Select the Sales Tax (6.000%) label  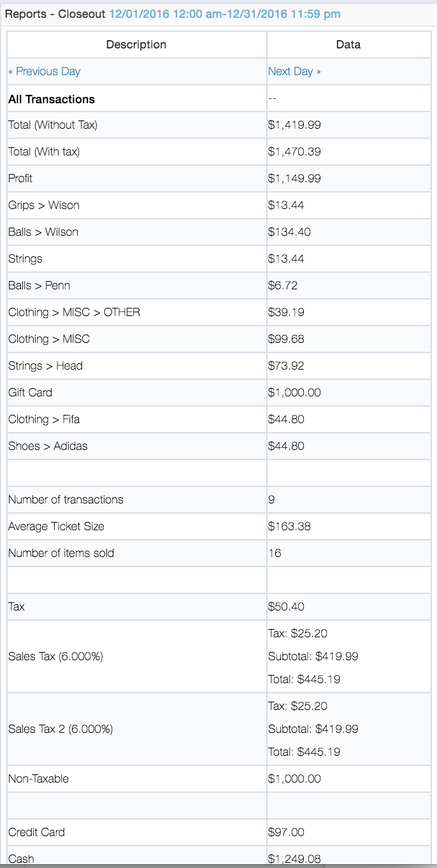click(x=55, y=656)
